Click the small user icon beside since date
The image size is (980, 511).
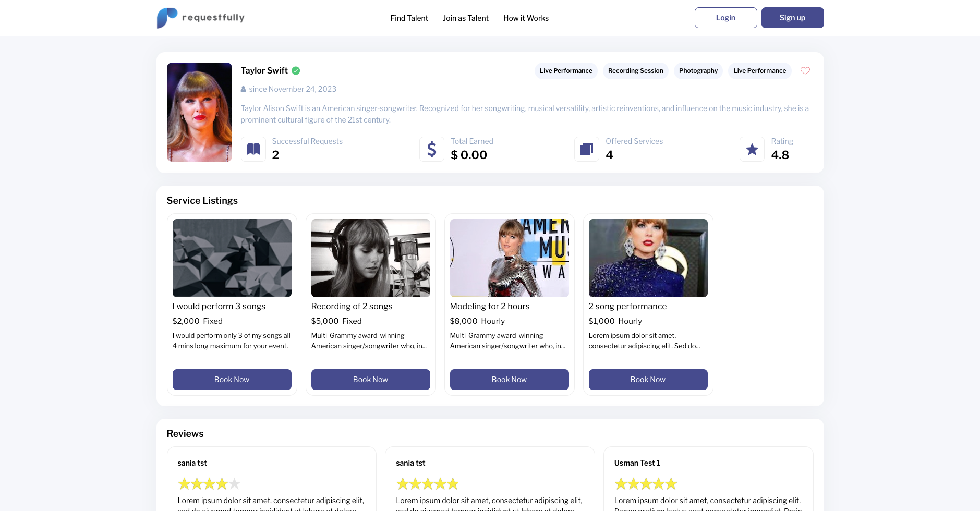click(x=244, y=89)
